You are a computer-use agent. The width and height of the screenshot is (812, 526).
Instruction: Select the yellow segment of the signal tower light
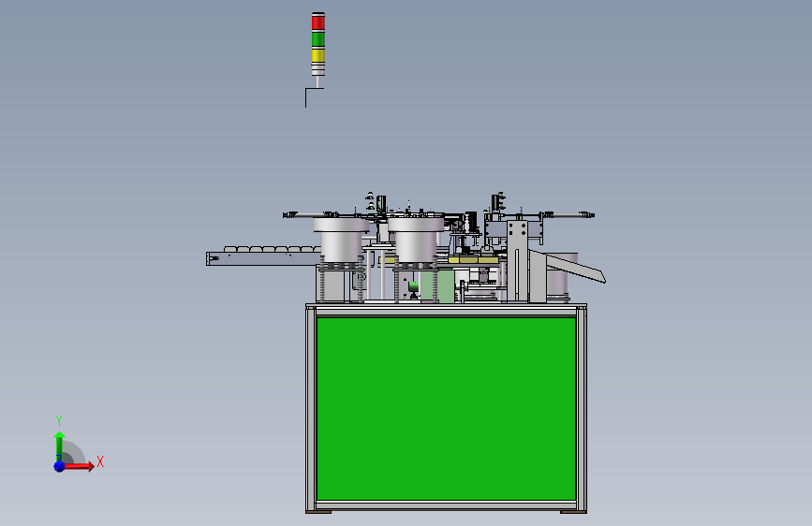click(318, 55)
